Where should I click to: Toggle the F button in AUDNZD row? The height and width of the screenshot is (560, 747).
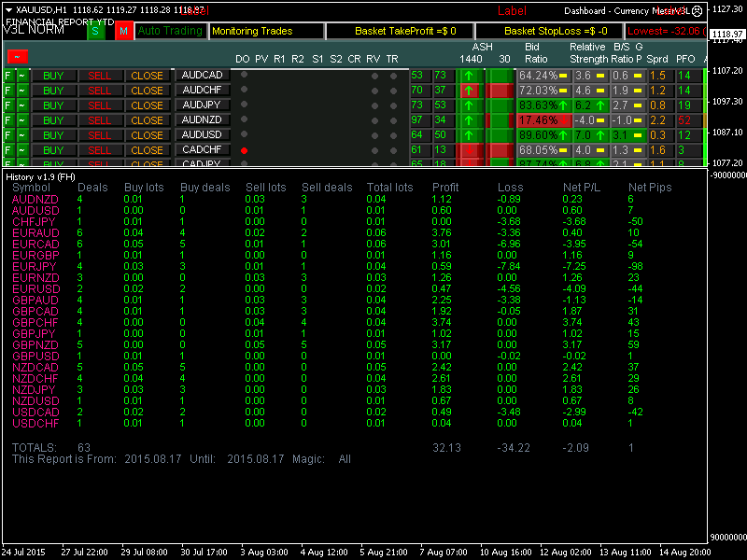pyautogui.click(x=8, y=120)
